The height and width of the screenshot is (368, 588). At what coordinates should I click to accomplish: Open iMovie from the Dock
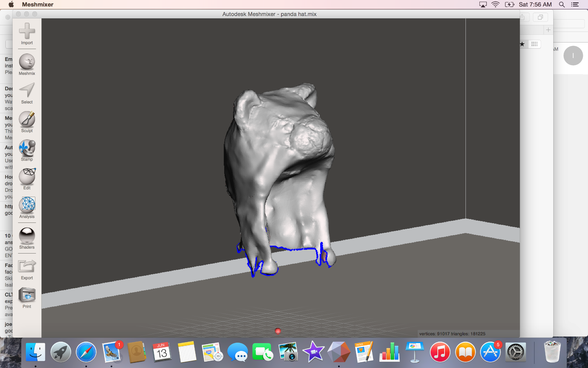tap(313, 352)
